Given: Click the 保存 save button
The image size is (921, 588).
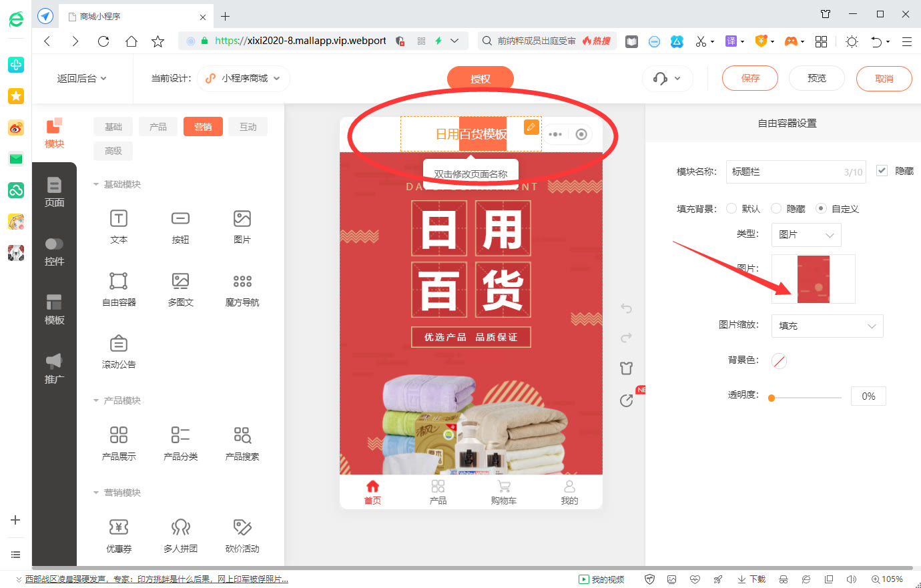Looking at the screenshot, I should (x=749, y=78).
